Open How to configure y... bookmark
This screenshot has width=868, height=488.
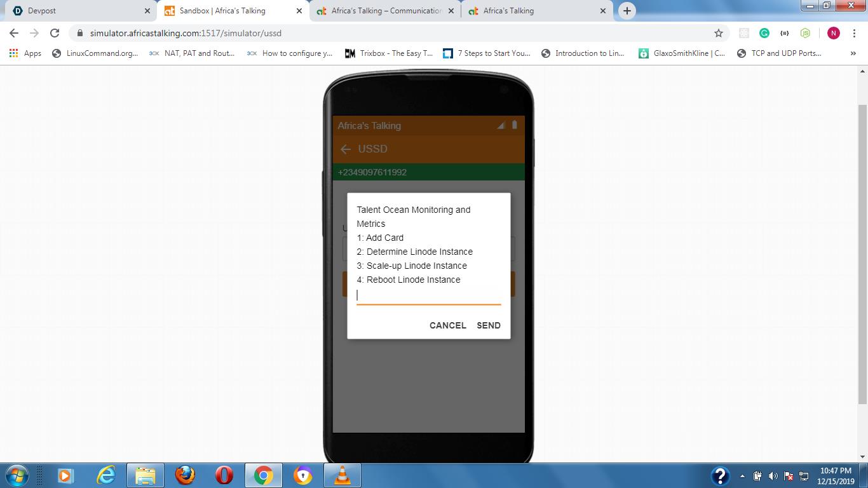coord(290,53)
